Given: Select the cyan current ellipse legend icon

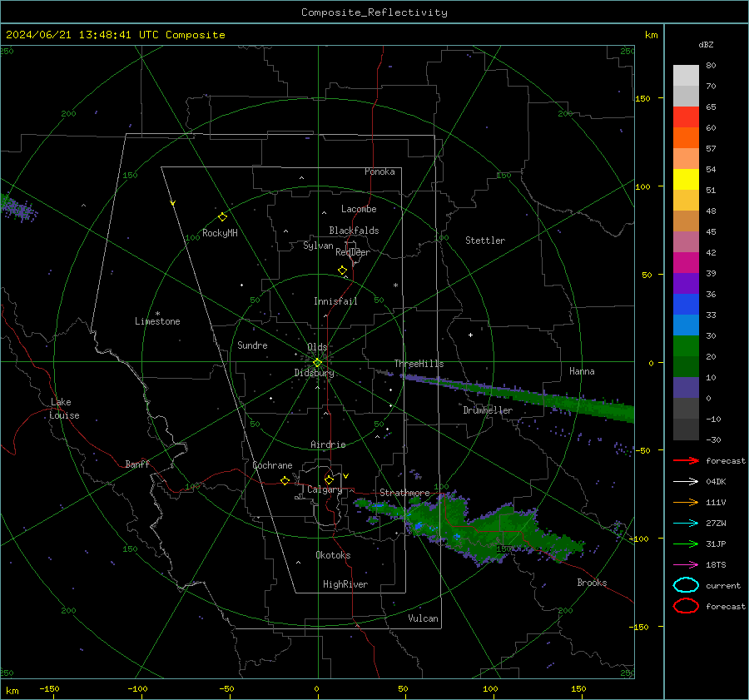Looking at the screenshot, I should tap(686, 585).
